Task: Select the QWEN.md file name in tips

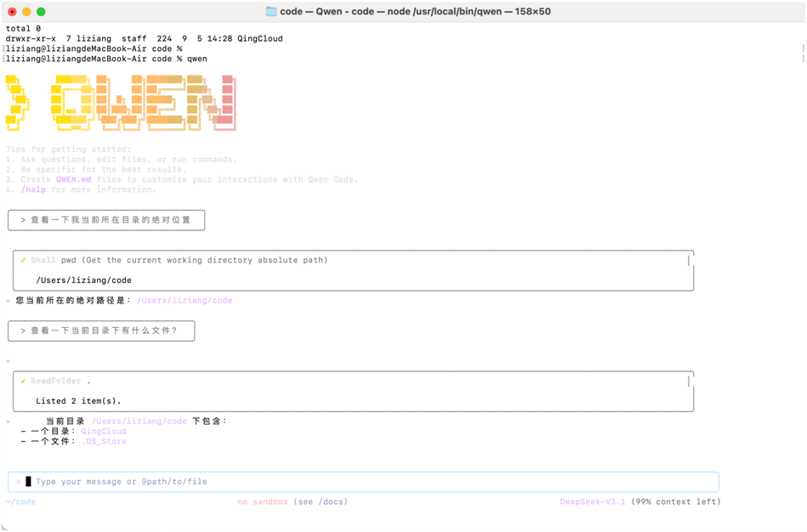Action: pyautogui.click(x=74, y=179)
